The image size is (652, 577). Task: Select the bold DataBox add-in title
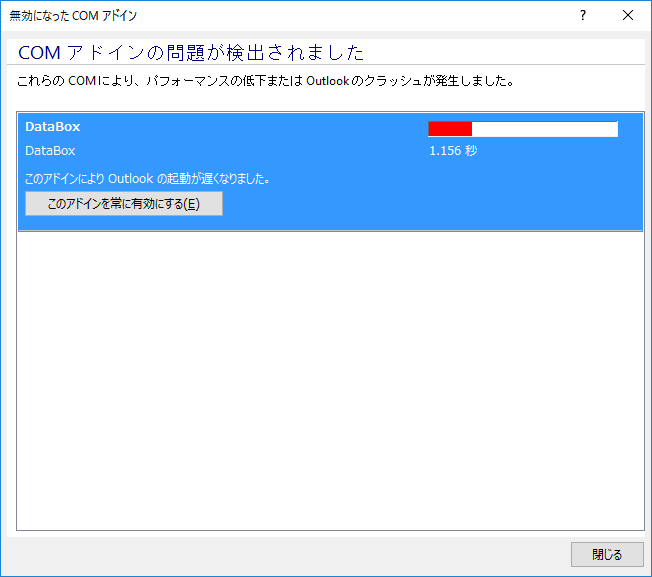tap(52, 127)
